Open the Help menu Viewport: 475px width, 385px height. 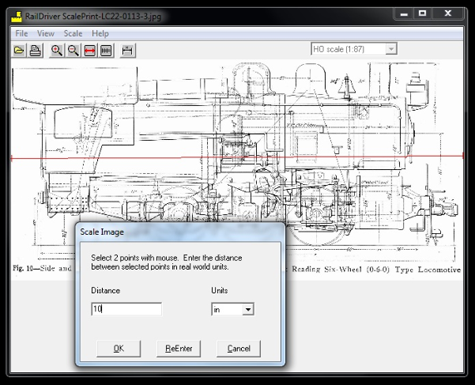click(x=100, y=33)
